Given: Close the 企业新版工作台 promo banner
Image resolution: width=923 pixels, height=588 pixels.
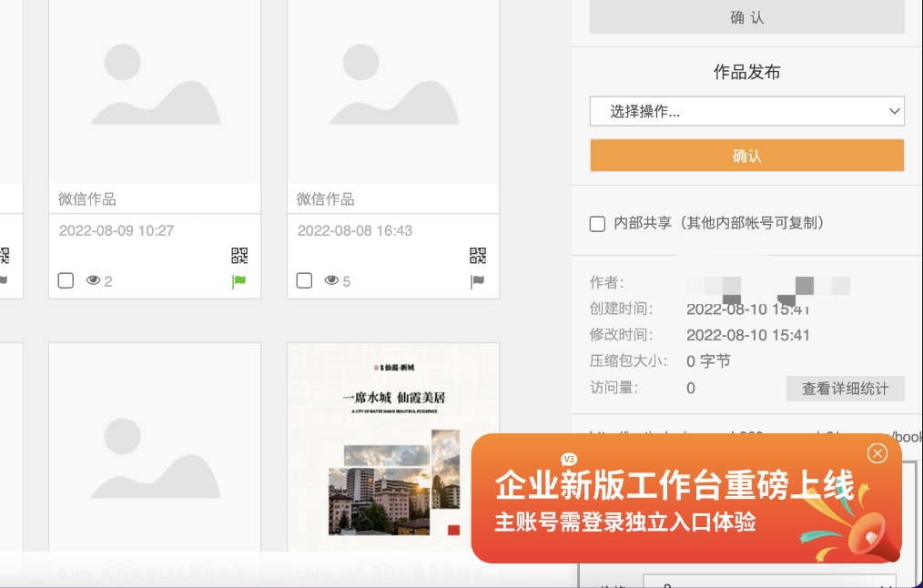Looking at the screenshot, I should click(x=877, y=453).
